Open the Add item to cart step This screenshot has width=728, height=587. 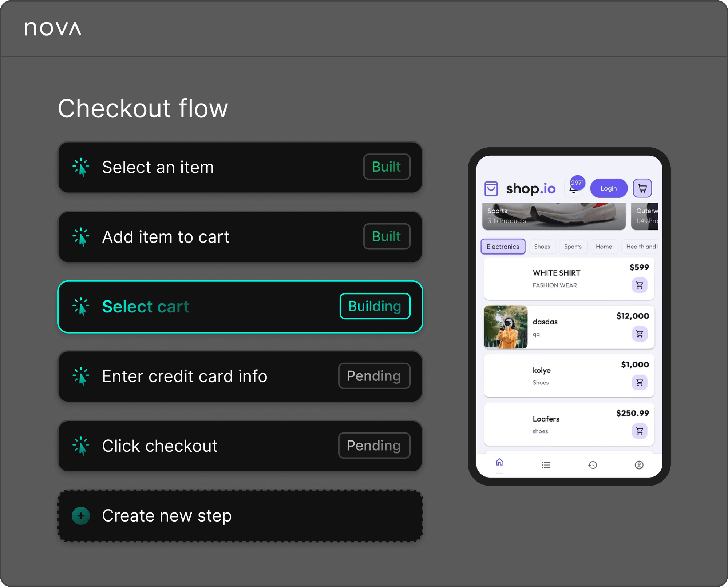pyautogui.click(x=240, y=237)
